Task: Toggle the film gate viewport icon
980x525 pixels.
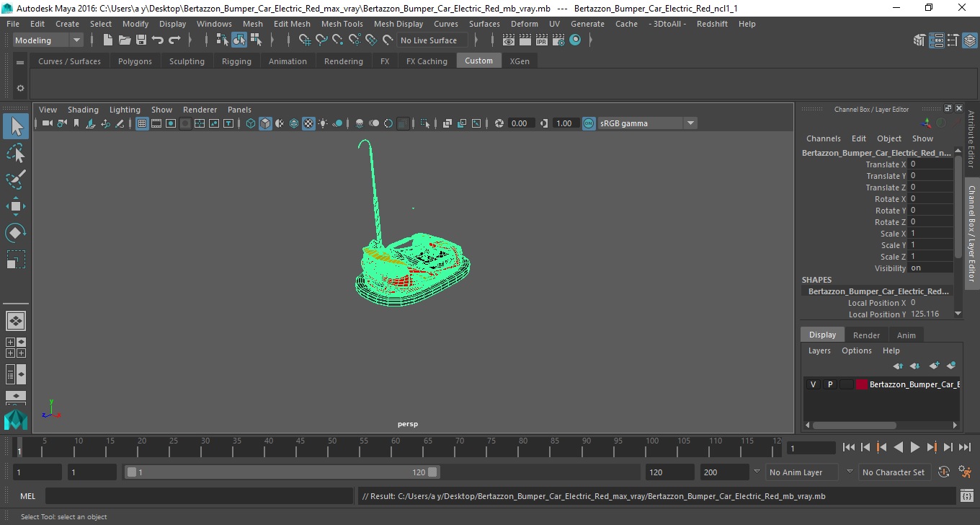Action: tap(156, 123)
